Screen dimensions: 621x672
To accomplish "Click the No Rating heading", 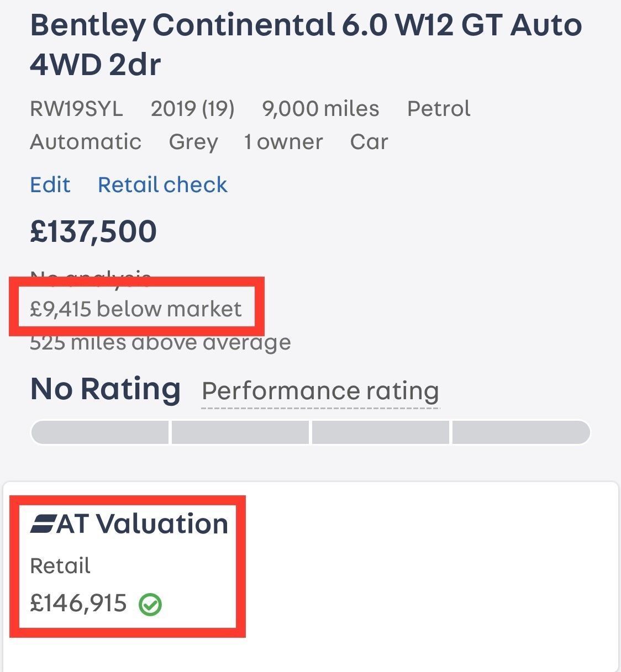I will pos(106,389).
